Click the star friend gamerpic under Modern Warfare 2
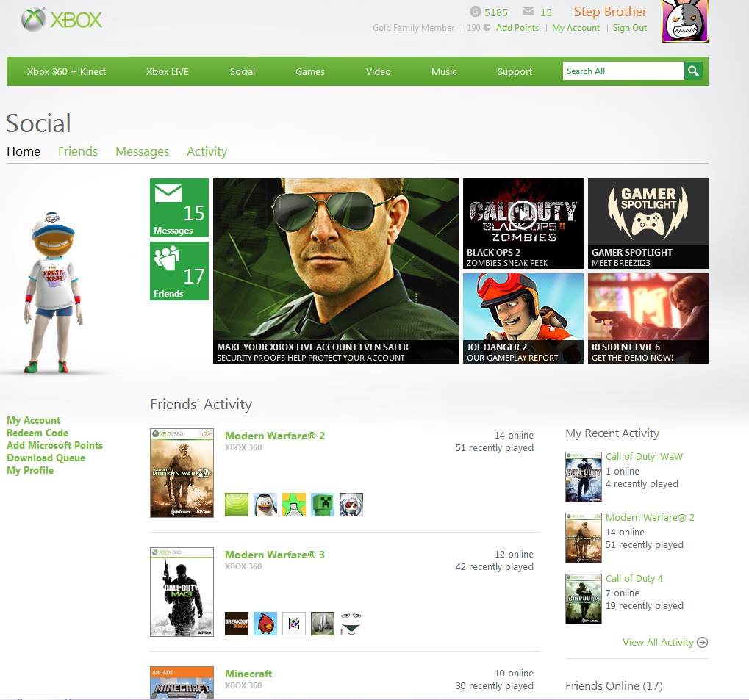Image resolution: width=749 pixels, height=700 pixels. click(x=294, y=505)
